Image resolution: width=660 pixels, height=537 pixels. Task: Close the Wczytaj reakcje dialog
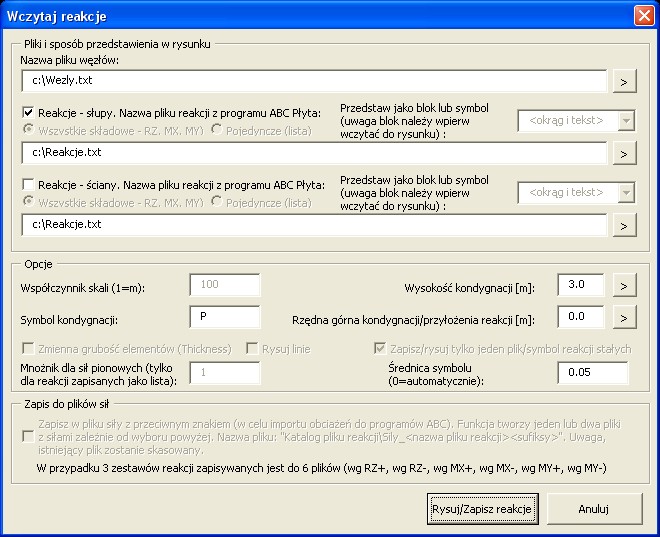pyautogui.click(x=644, y=16)
